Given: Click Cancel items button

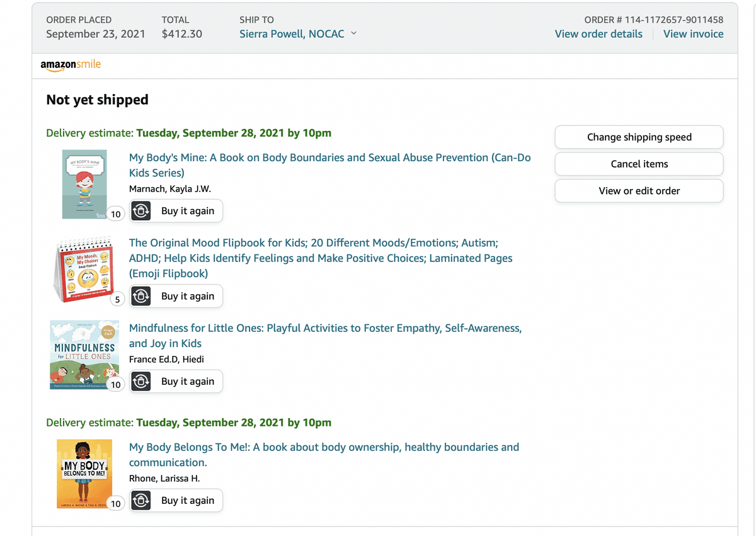Looking at the screenshot, I should pyautogui.click(x=639, y=164).
